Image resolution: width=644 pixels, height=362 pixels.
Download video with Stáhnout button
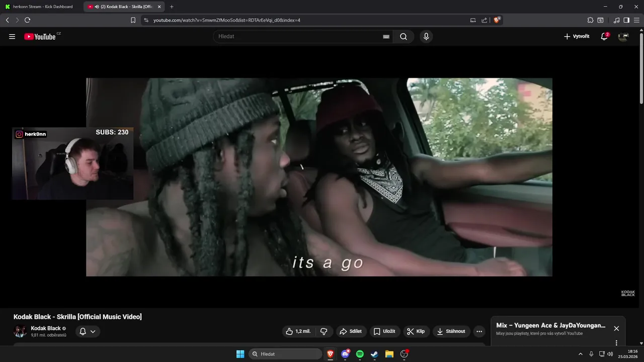451,331
